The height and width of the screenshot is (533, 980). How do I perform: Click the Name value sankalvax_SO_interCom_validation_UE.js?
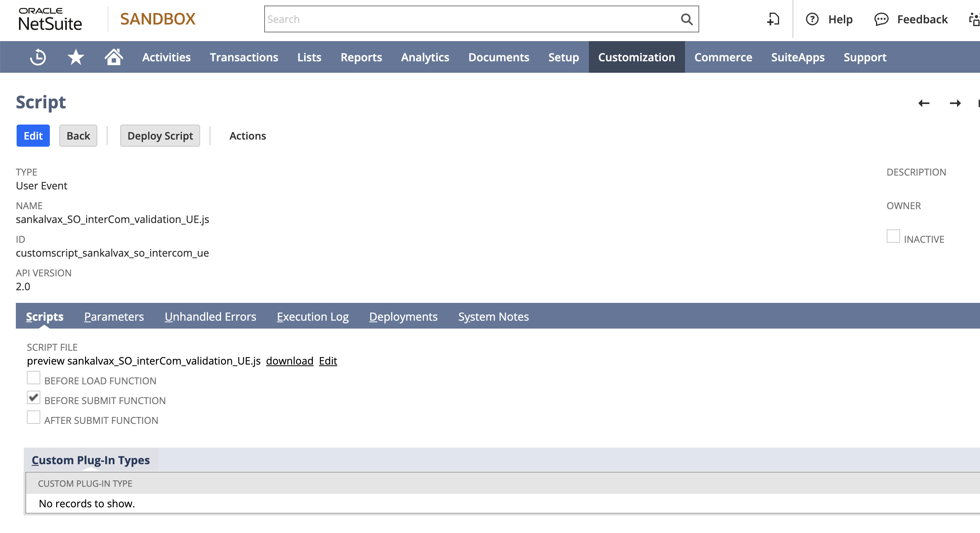(112, 219)
